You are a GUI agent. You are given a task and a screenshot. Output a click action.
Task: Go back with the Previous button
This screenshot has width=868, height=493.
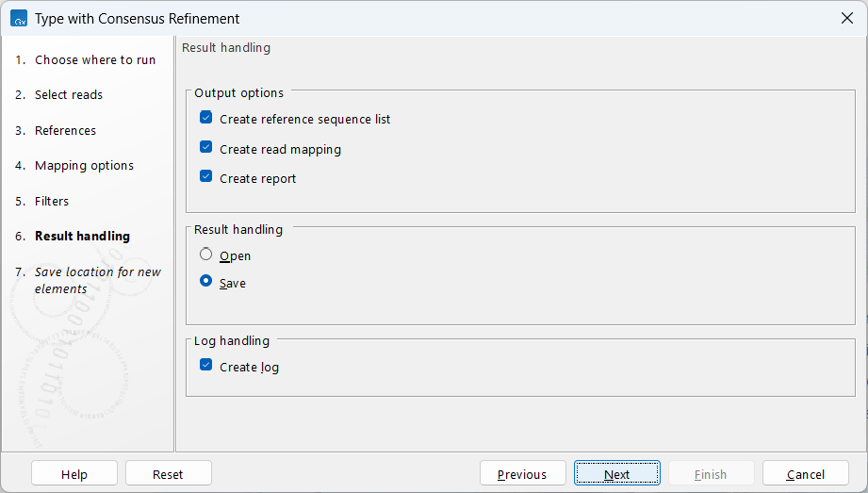[522, 474]
